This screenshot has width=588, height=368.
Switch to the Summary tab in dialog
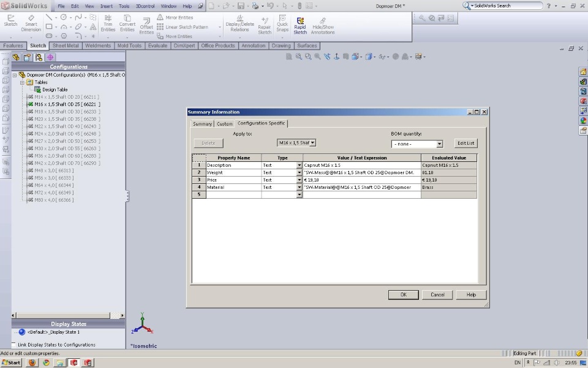click(203, 123)
